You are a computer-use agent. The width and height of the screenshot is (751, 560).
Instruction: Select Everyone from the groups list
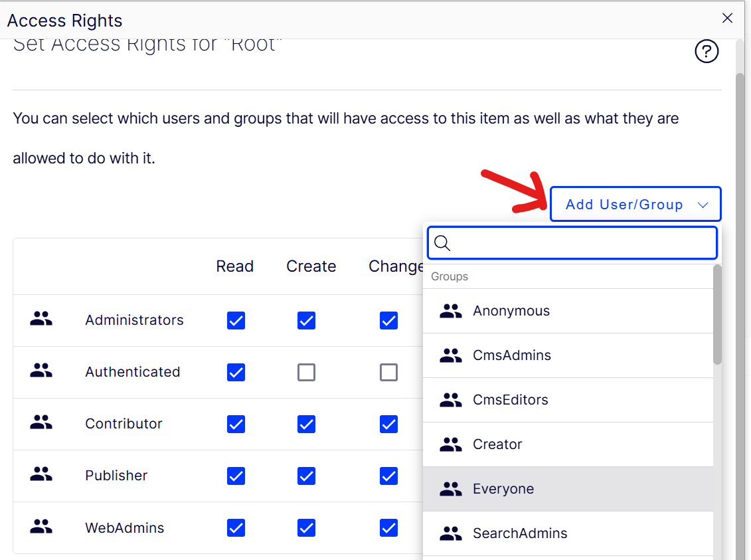tap(503, 489)
